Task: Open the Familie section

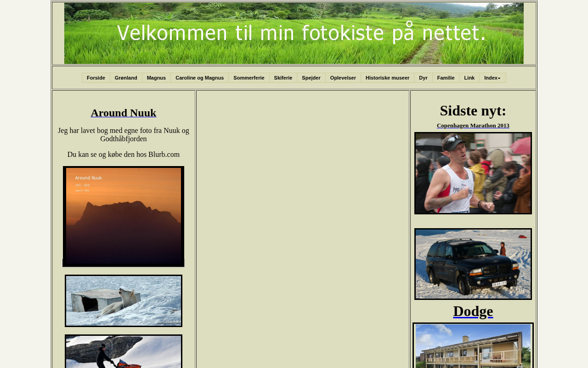Action: (x=446, y=78)
